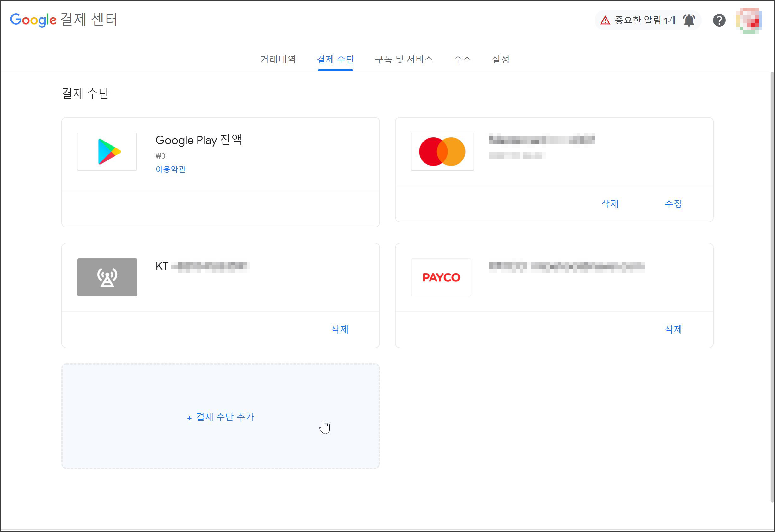This screenshot has width=775, height=532.
Task: Click the Google logo in header
Action: pos(33,20)
